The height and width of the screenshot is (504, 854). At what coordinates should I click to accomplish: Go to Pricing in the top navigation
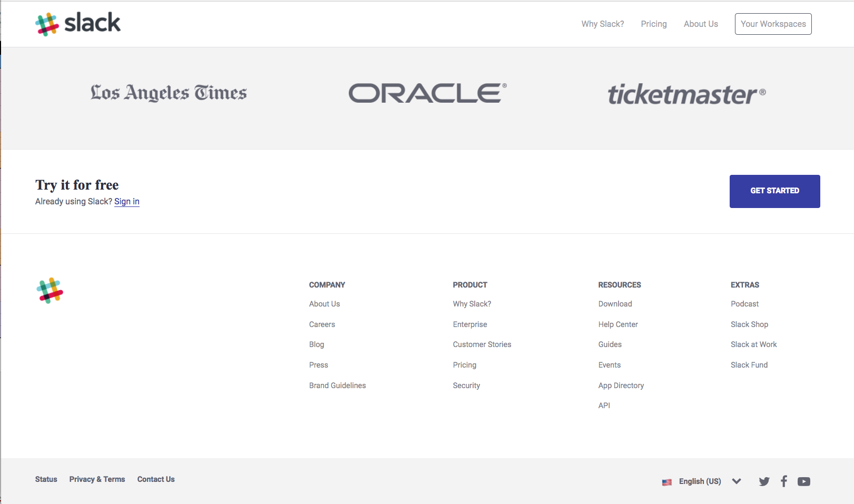tap(654, 24)
